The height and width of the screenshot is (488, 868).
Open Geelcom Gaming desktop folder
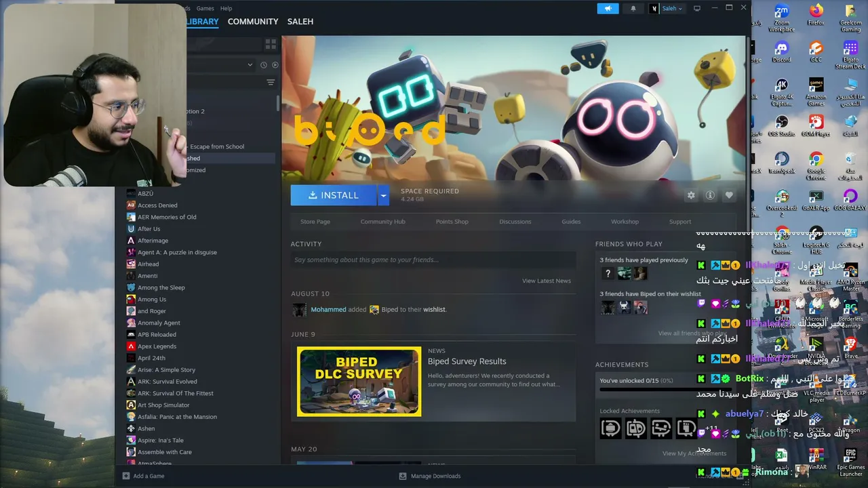click(x=850, y=18)
